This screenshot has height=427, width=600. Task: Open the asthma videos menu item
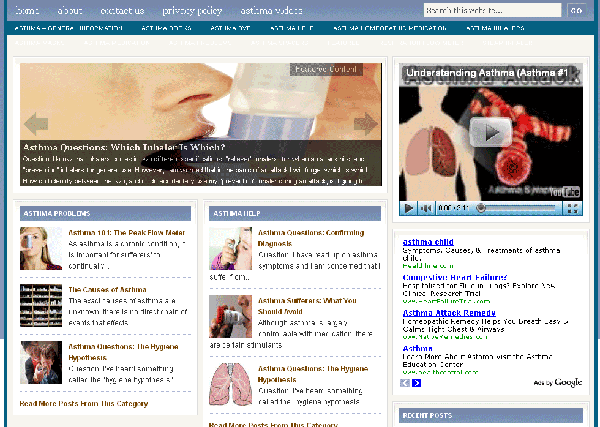(271, 11)
